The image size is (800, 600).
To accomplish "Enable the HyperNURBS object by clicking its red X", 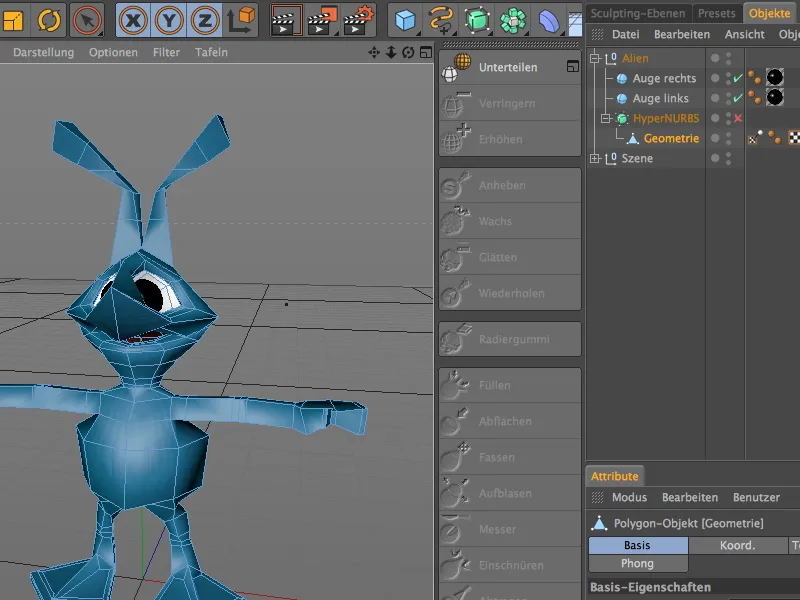I will coord(737,117).
